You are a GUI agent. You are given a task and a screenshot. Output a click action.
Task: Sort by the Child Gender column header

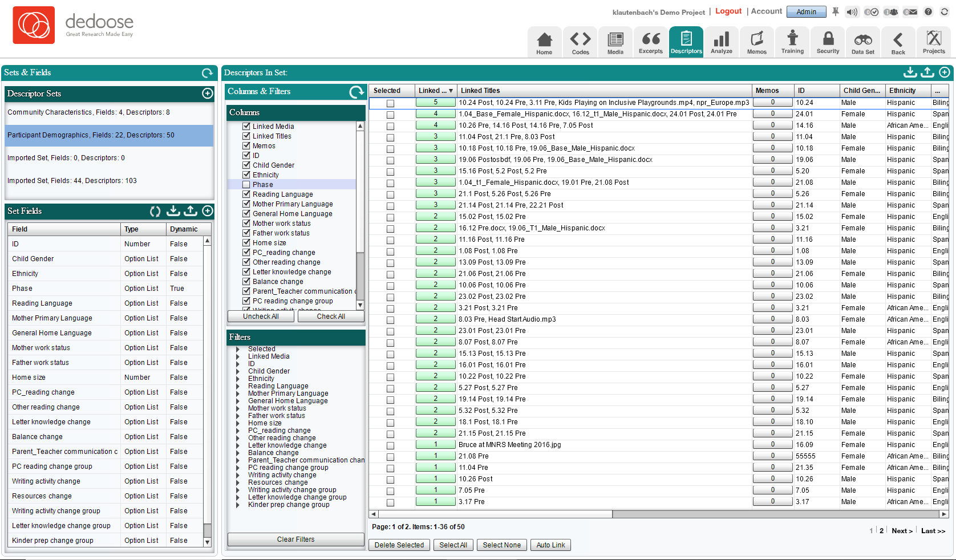pyautogui.click(x=862, y=91)
